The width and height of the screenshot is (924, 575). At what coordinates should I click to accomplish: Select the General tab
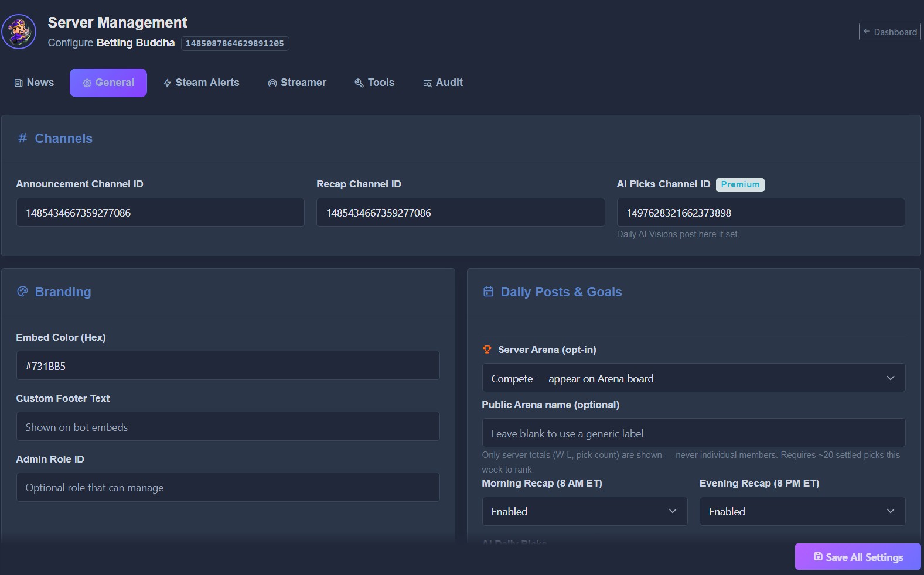[108, 83]
